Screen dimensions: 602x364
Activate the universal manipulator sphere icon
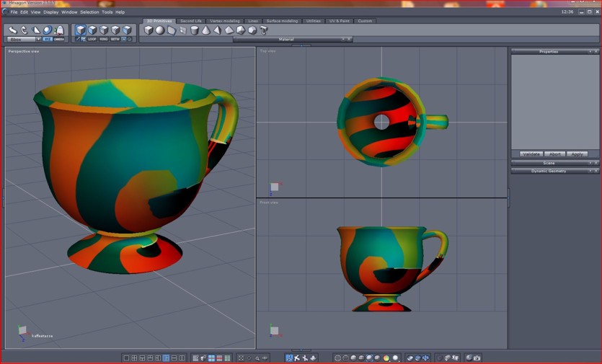pyautogui.click(x=48, y=30)
